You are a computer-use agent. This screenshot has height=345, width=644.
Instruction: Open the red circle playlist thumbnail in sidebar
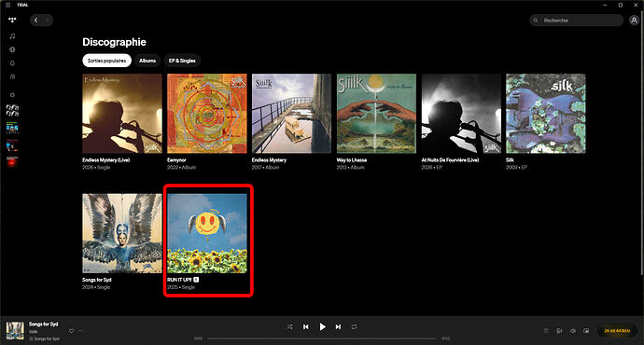point(12,162)
